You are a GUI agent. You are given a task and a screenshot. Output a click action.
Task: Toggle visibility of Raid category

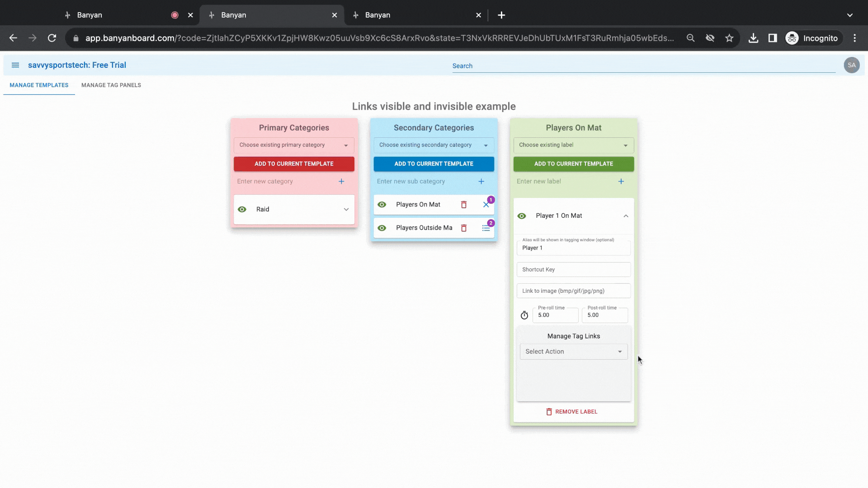pos(242,209)
